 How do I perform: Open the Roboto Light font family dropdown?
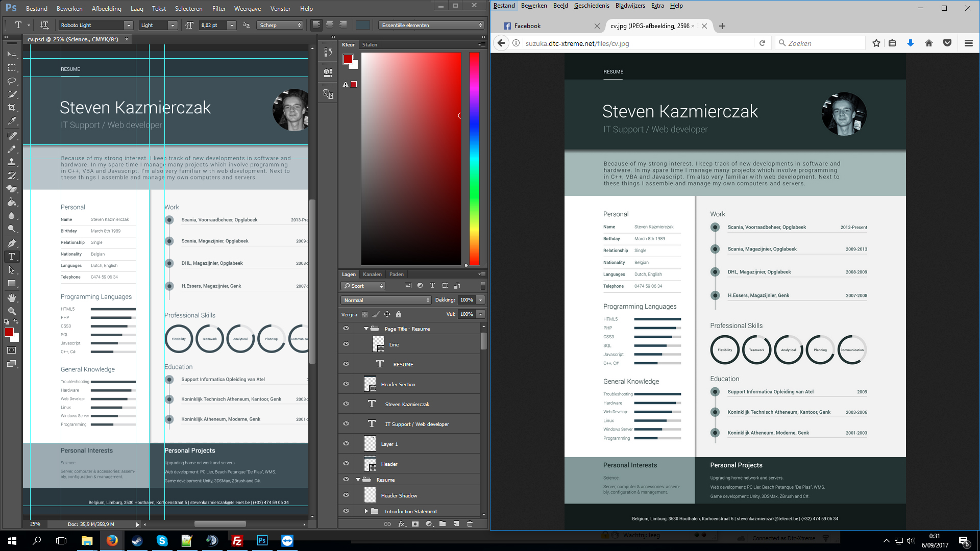pos(129,26)
